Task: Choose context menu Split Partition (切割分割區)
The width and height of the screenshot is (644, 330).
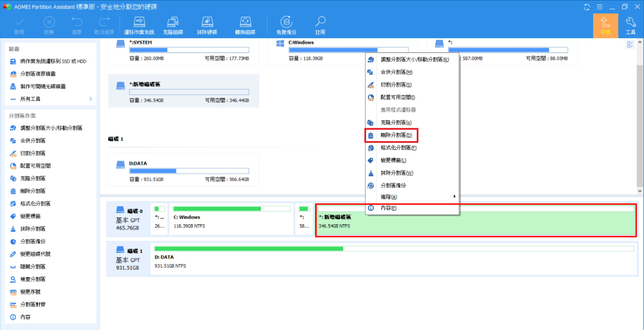Action: 412,85
